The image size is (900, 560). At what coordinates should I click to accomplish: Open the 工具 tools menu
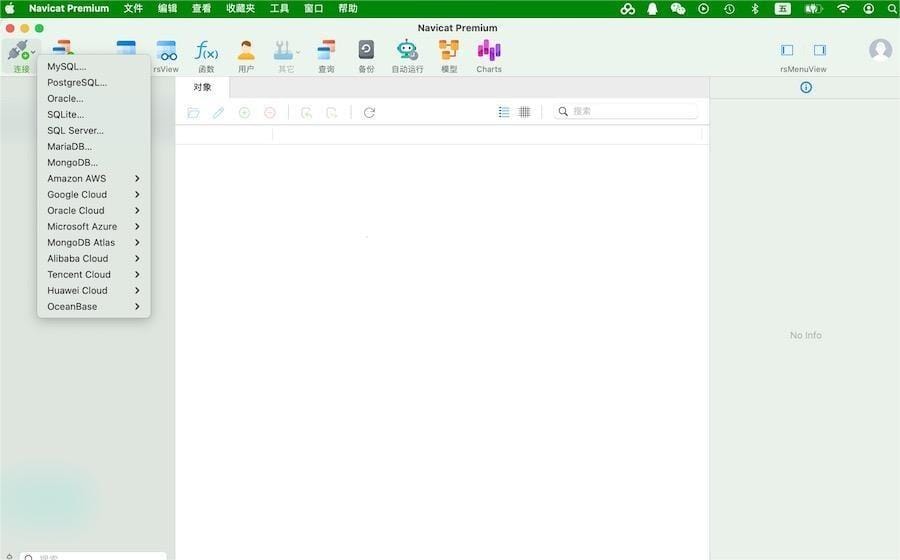pyautogui.click(x=280, y=9)
